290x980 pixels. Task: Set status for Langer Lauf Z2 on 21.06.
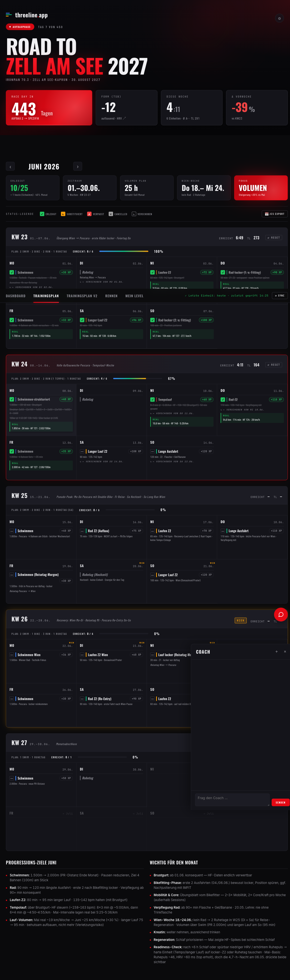[x=152, y=575]
